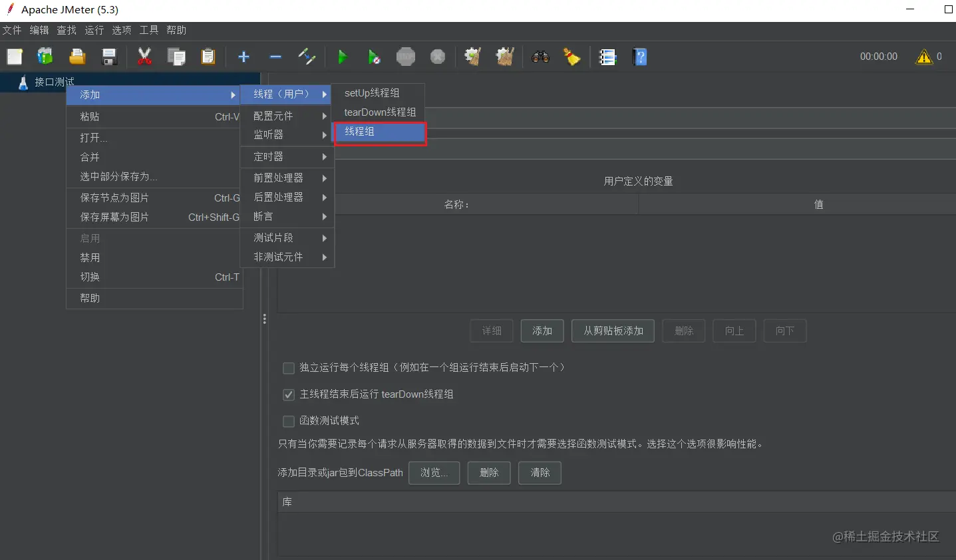Expand the 非测试元件 submenu

[x=287, y=257]
